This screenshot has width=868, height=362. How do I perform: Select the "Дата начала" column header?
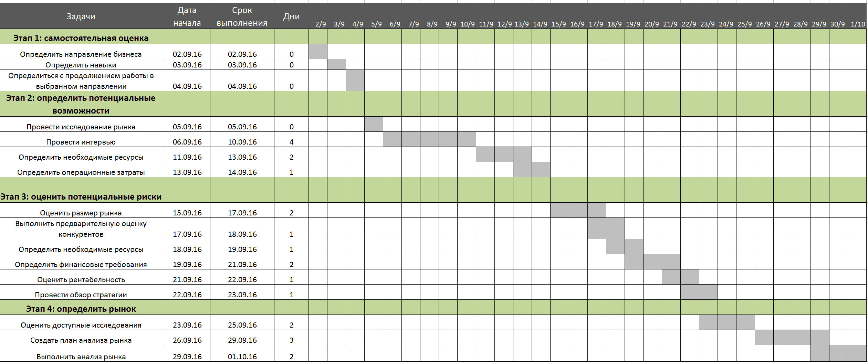tap(187, 17)
